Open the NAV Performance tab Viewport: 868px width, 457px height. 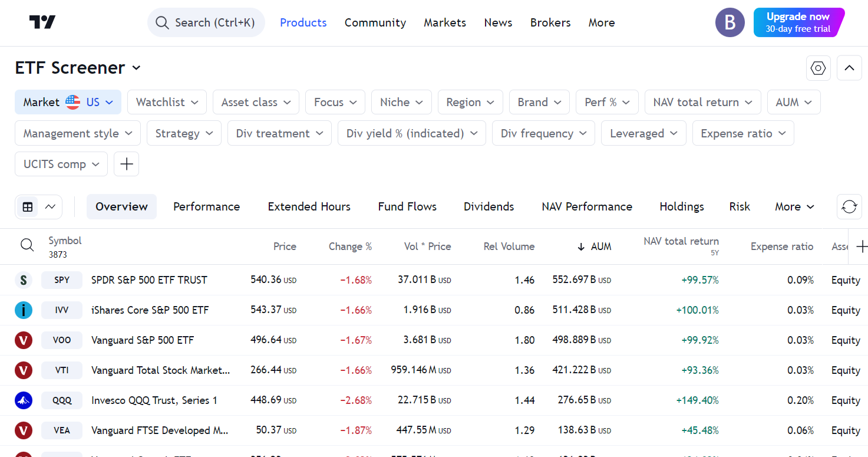point(587,207)
